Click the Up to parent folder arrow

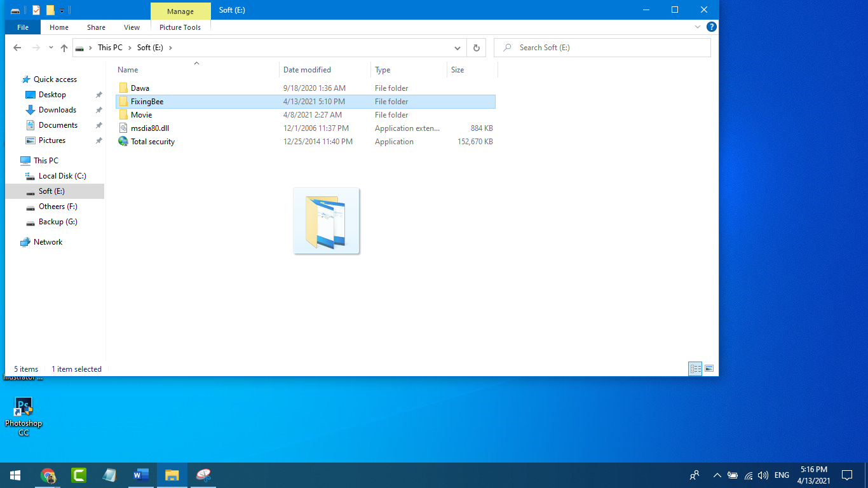coord(64,48)
